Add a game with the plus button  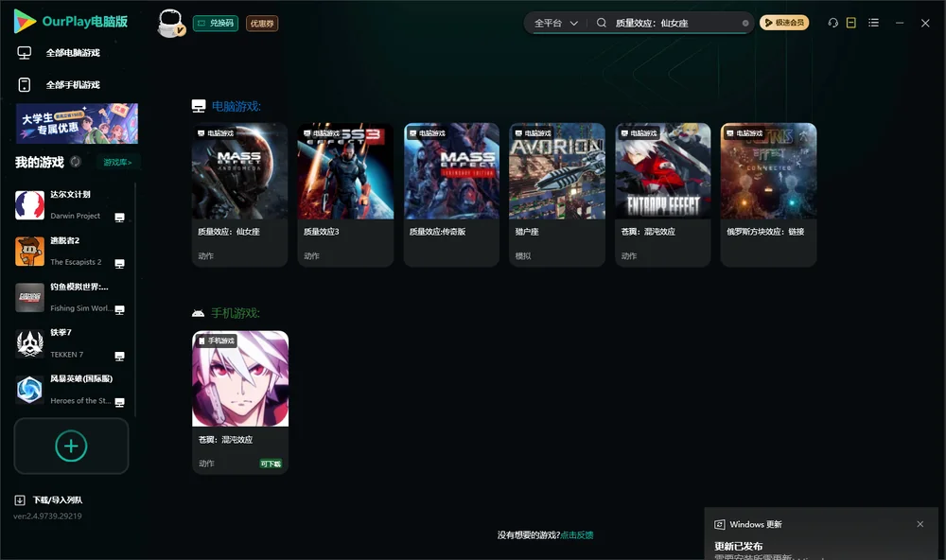pyautogui.click(x=71, y=446)
